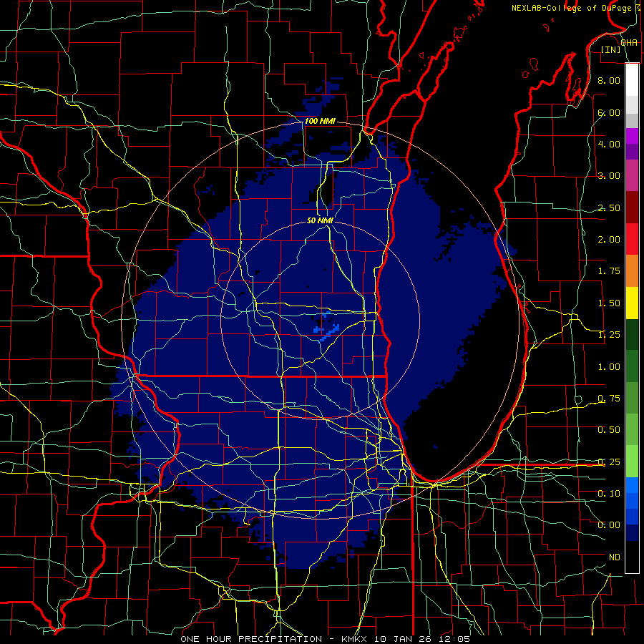Pick the white swatch at legend top
Screen dimensions: 644x644
pos(632,80)
